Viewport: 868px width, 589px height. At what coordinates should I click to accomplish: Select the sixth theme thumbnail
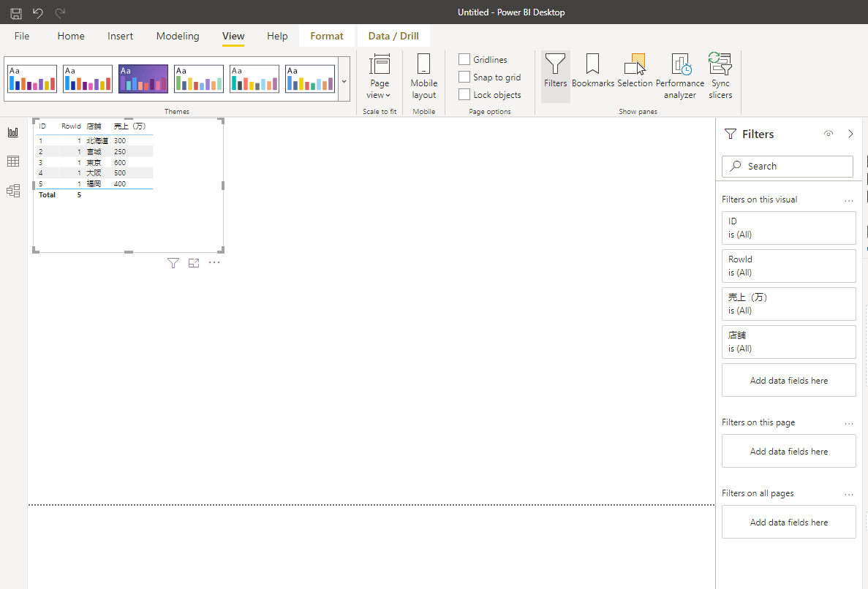310,78
